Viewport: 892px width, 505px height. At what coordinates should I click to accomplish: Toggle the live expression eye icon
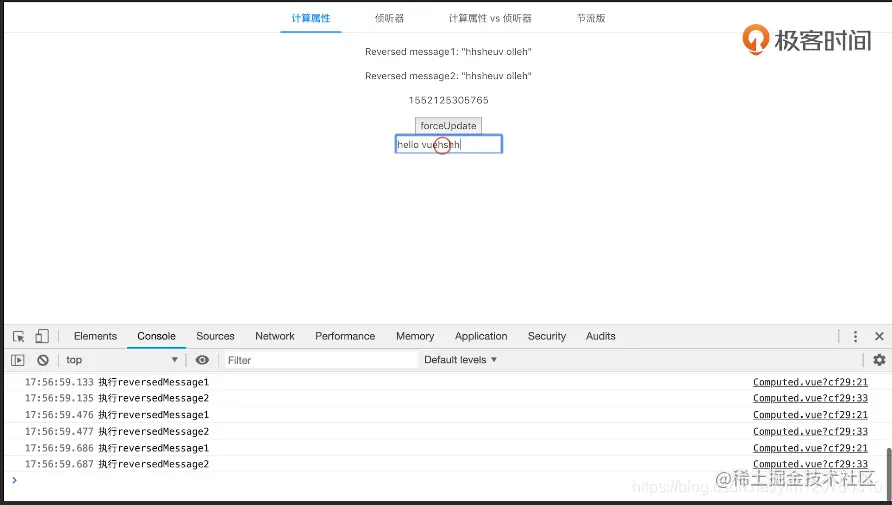(202, 360)
